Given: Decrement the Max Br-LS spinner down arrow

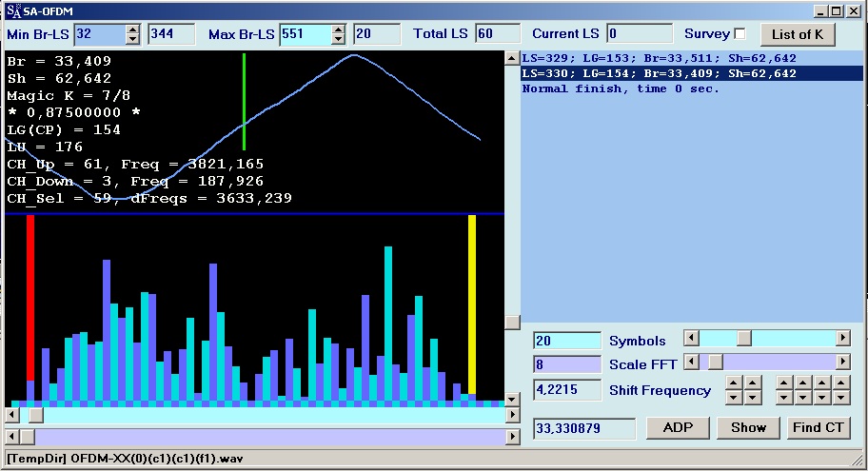Looking at the screenshot, I should point(338,39).
